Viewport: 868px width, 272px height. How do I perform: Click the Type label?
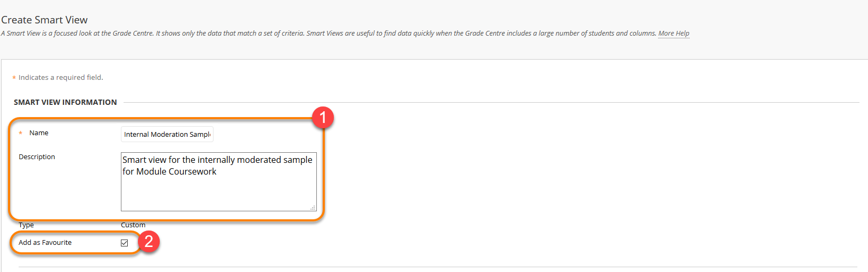coord(26,225)
